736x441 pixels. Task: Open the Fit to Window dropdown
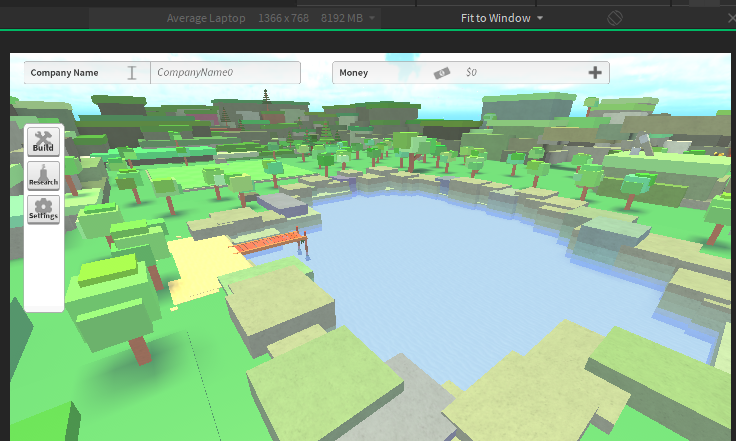pyautogui.click(x=501, y=18)
